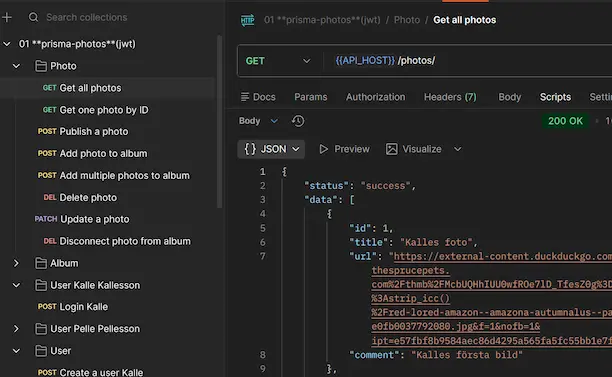612x377 pixels.
Task: Switch to the Headers (7) tab
Action: pos(450,97)
